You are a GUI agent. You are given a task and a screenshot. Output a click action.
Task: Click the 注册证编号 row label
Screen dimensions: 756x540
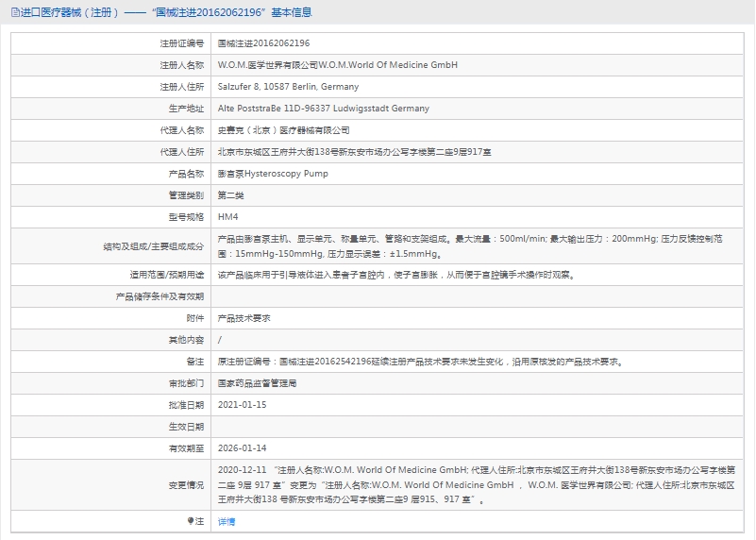[x=182, y=43]
